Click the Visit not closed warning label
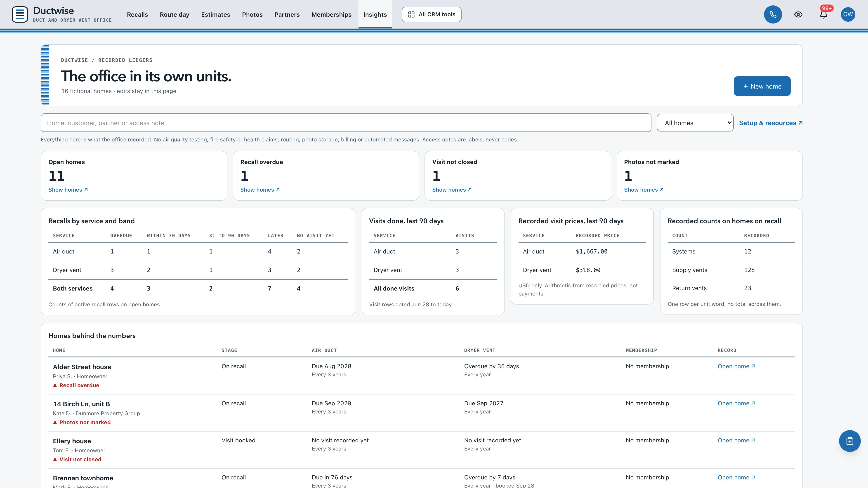 click(77, 459)
